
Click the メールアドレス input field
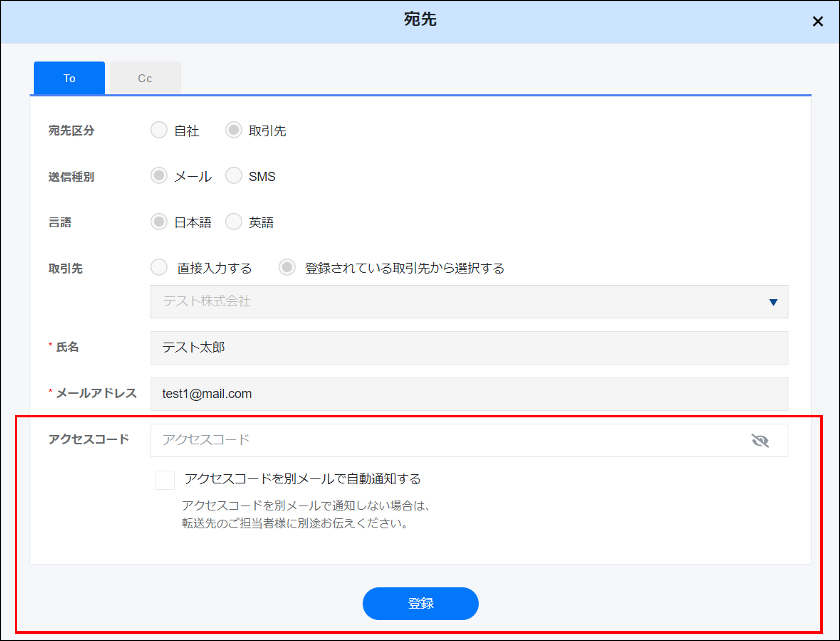(x=469, y=394)
